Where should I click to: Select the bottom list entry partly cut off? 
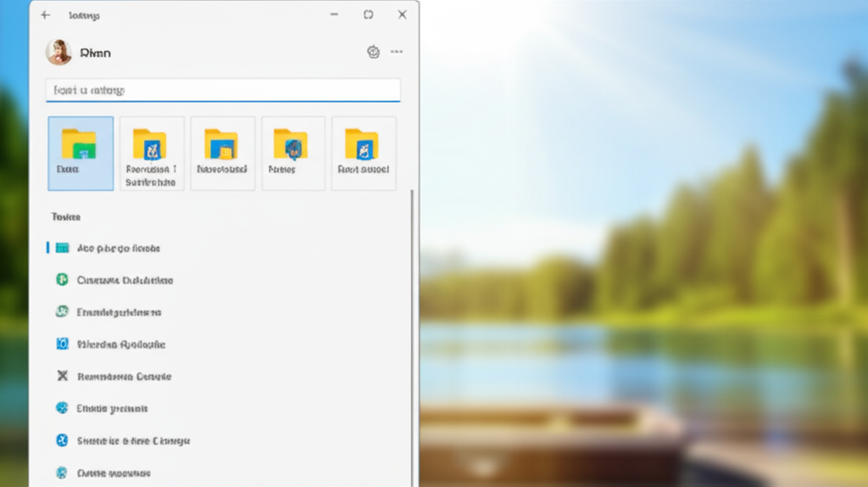tap(113, 473)
